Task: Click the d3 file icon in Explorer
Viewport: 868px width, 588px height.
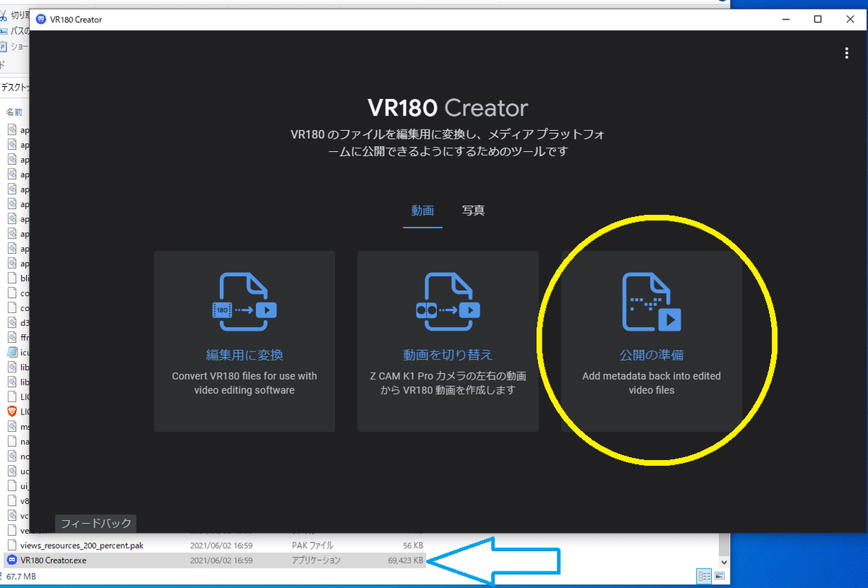Action: [x=12, y=323]
